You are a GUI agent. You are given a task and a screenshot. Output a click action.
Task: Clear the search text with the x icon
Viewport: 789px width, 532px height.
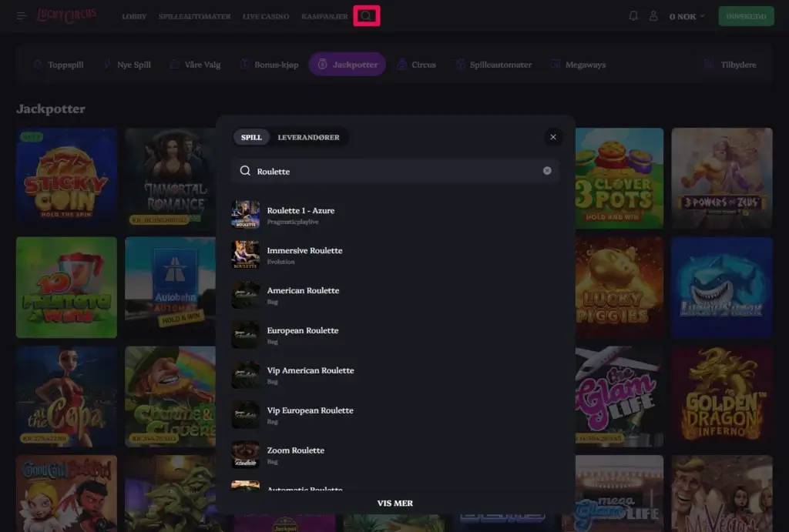tap(547, 171)
